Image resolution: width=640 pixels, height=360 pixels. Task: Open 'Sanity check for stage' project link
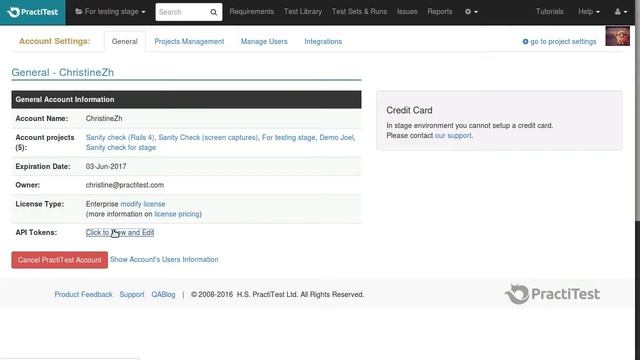(x=121, y=147)
